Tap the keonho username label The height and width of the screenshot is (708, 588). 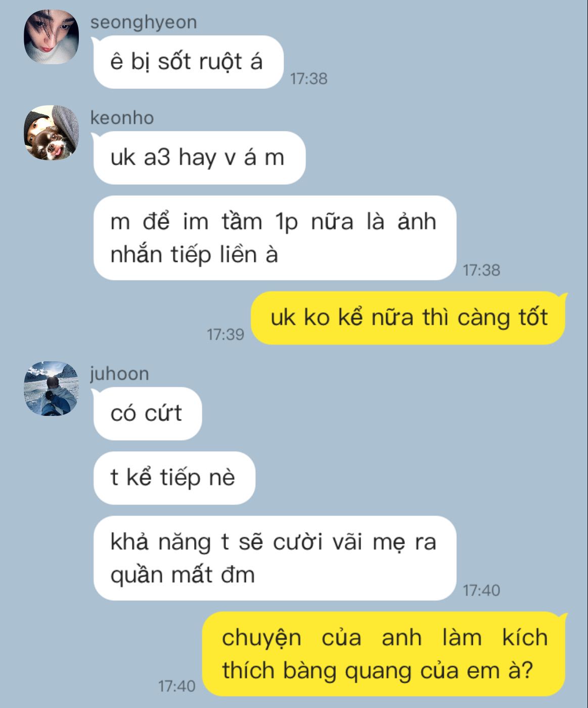(122, 118)
